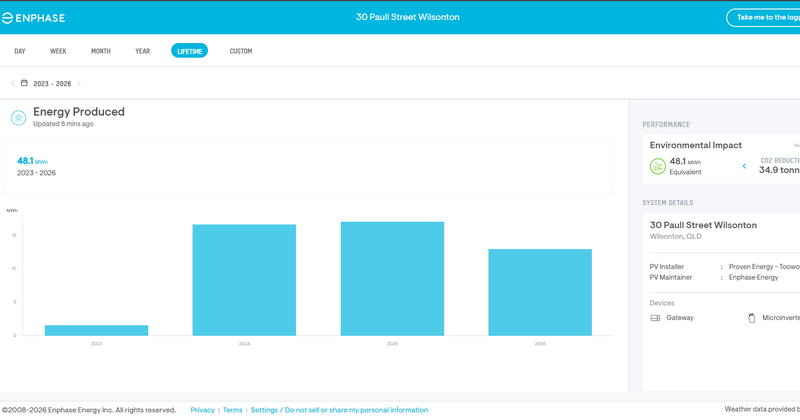The height and width of the screenshot is (420, 800).
Task: Click the SYSTEM DETAILS section header
Action: pyautogui.click(x=667, y=203)
